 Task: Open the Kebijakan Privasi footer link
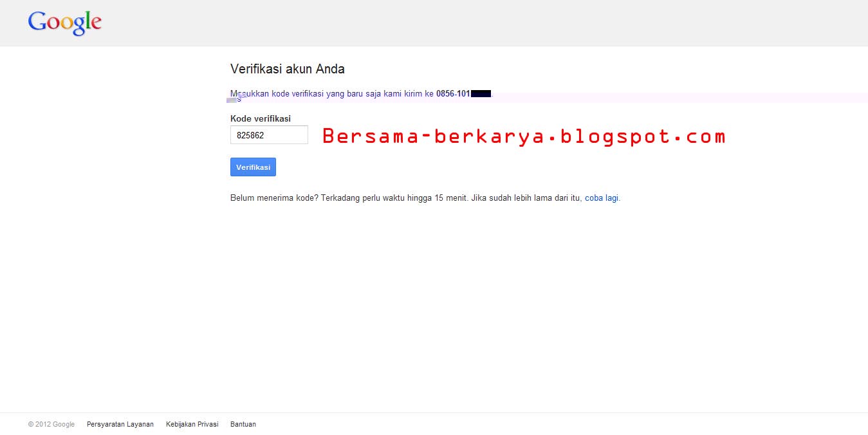[x=192, y=424]
